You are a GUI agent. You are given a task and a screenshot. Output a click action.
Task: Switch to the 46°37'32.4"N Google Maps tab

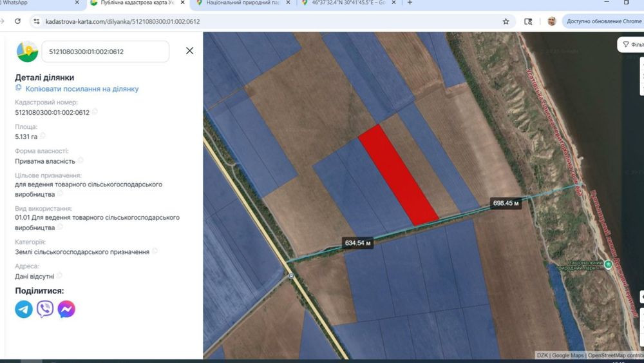click(348, 3)
